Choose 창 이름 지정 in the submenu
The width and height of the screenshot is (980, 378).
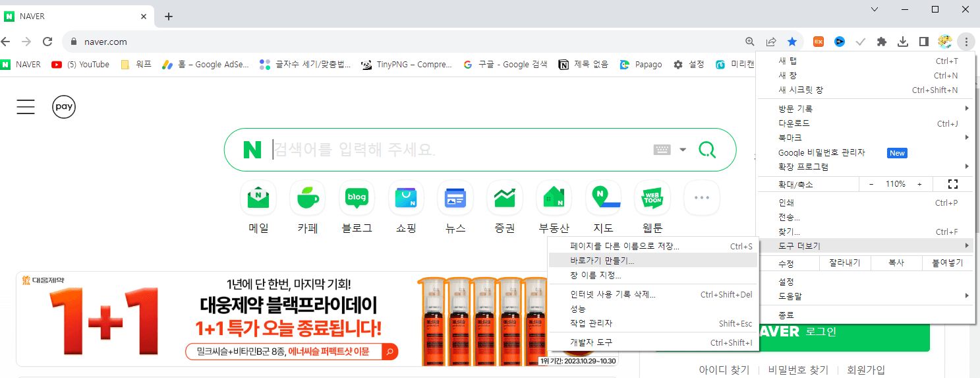652,275
